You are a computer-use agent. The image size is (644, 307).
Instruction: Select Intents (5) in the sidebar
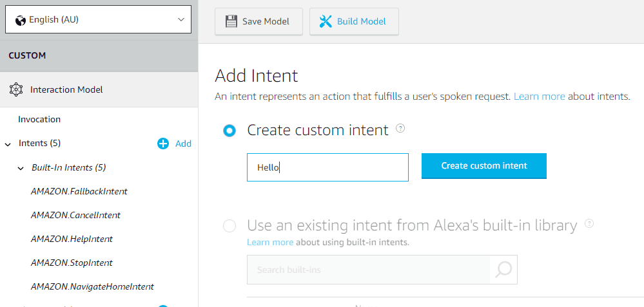[x=39, y=144]
